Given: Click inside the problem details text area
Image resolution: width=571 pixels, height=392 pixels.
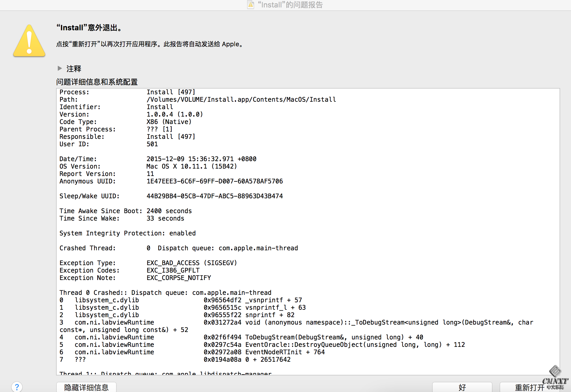Looking at the screenshot, I should point(308,231).
